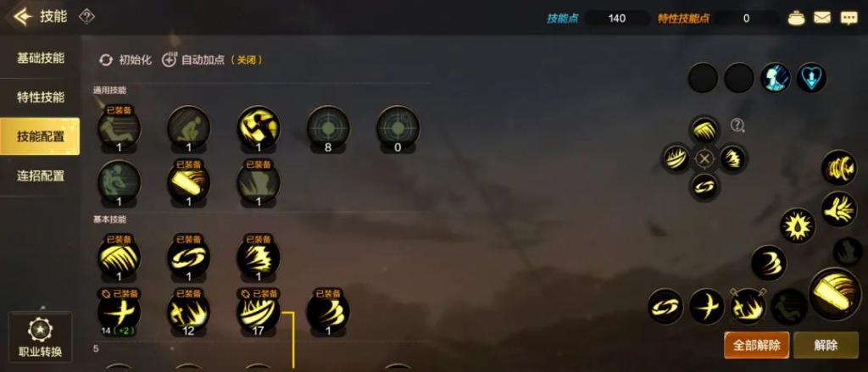Click the help icon near the skill wheel
Image resolution: width=868 pixels, height=372 pixels.
point(737,125)
